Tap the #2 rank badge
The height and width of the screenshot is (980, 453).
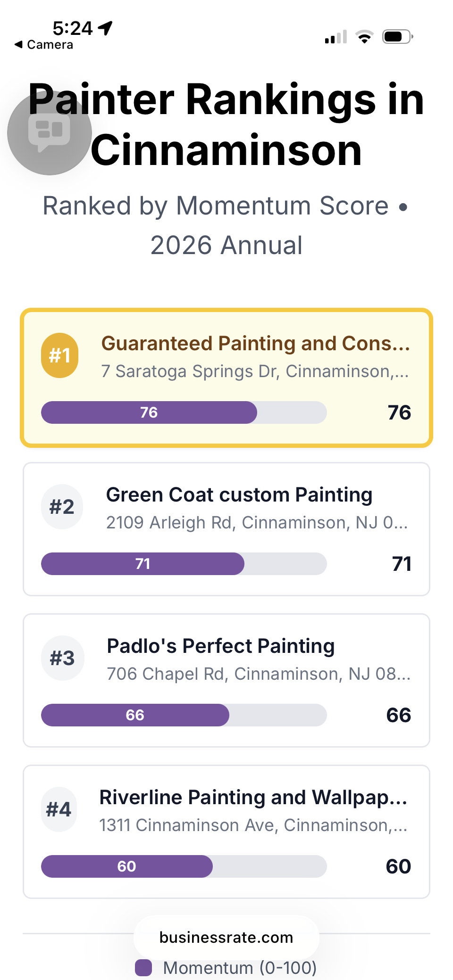[62, 507]
